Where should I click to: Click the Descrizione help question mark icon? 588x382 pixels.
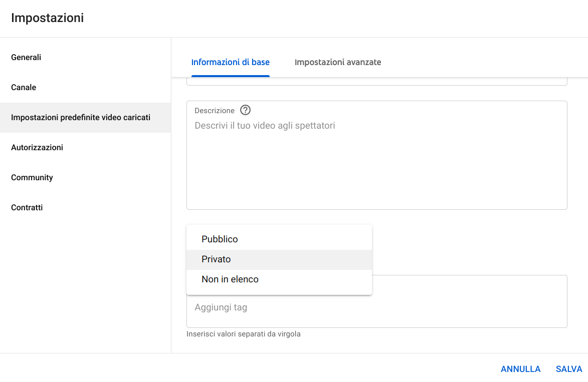[x=245, y=110]
